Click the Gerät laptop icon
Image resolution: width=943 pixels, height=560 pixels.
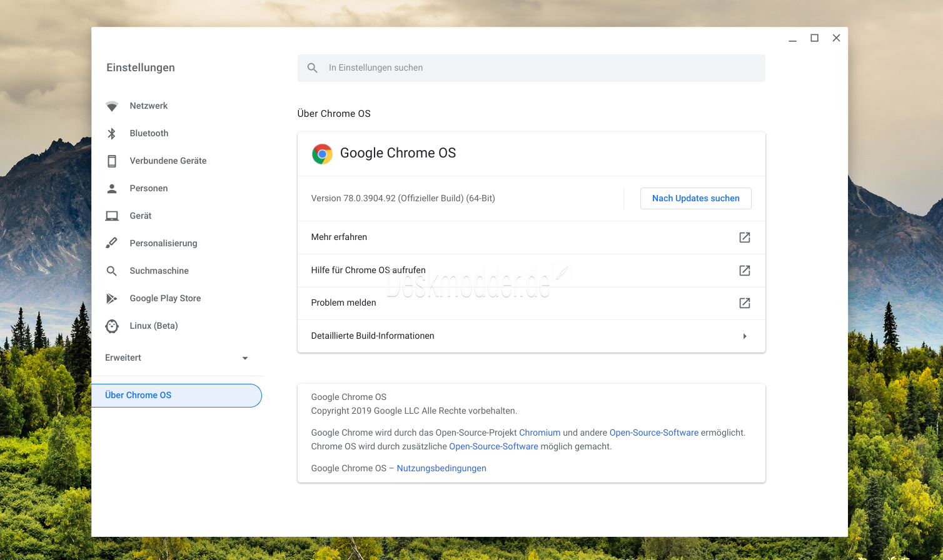(x=112, y=216)
